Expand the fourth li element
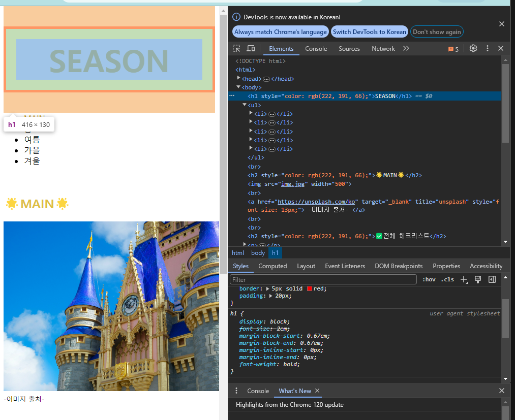 click(x=251, y=140)
